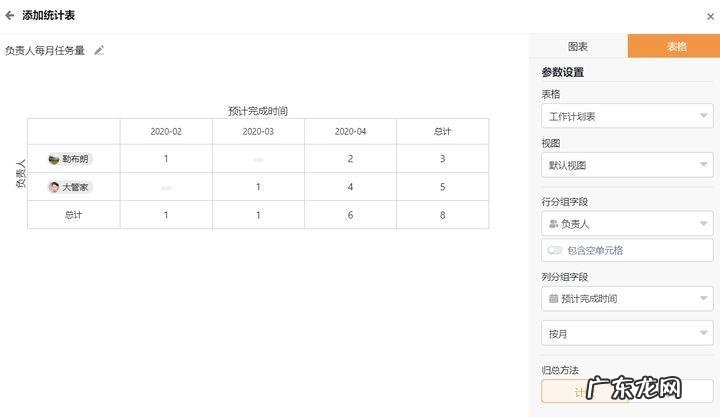
Task: Open the 工作计划表 table dropdown
Action: pos(627,116)
